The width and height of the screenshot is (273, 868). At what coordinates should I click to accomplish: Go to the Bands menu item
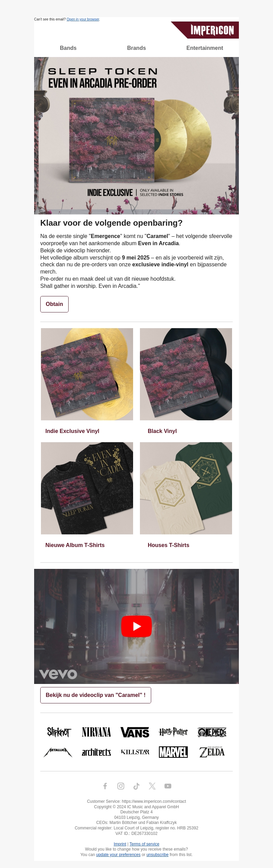(68, 48)
